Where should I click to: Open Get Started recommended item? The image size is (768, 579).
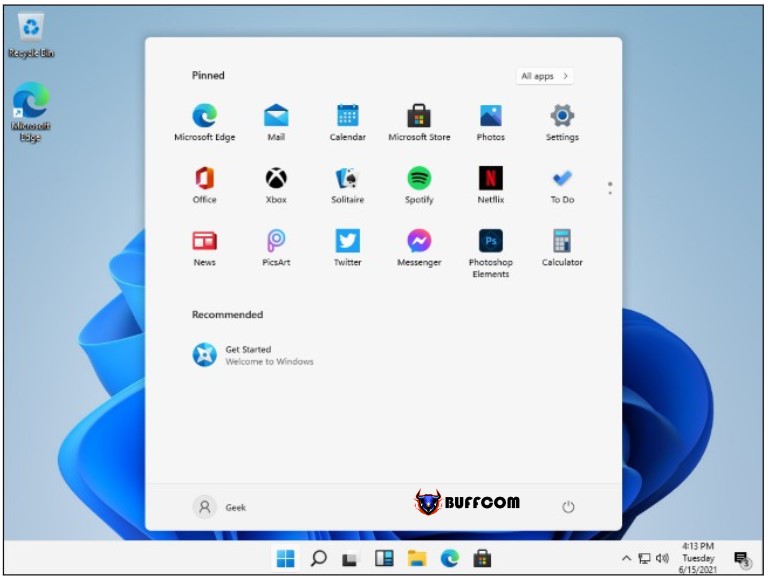tap(253, 355)
